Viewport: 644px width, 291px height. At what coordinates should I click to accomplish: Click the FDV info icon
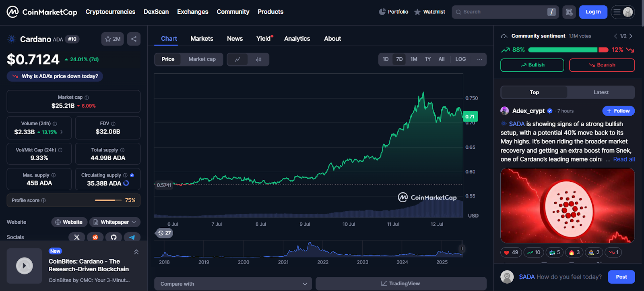pos(113,124)
